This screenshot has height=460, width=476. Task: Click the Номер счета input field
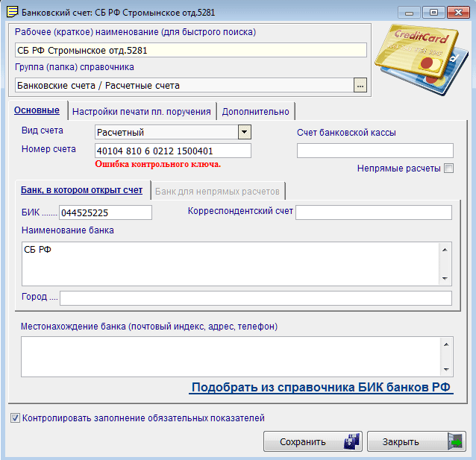tap(173, 151)
